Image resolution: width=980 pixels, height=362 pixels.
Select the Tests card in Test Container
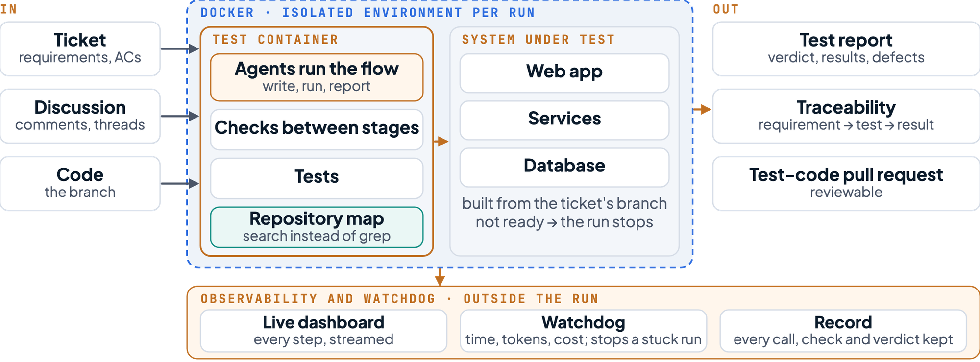[x=317, y=178]
